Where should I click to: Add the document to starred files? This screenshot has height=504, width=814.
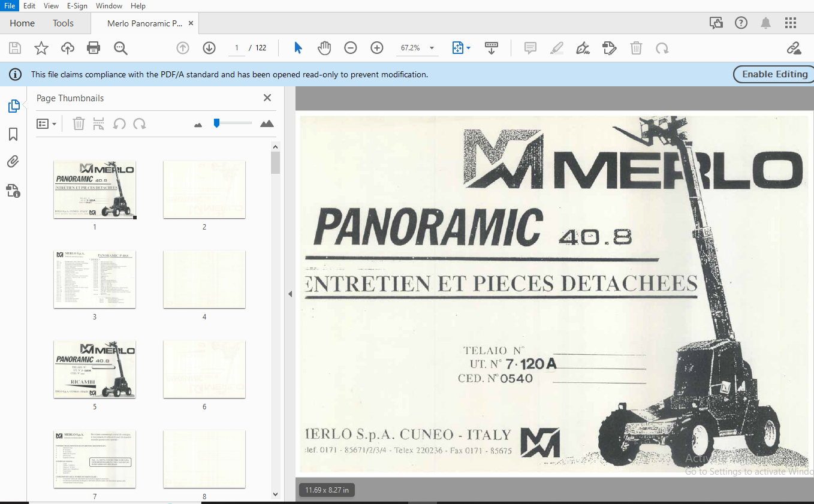tap(41, 48)
